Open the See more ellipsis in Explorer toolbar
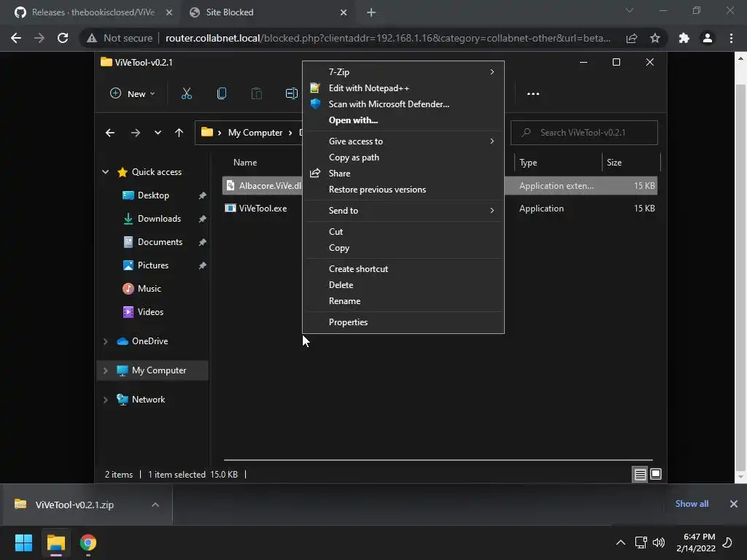The image size is (747, 560). pos(533,94)
